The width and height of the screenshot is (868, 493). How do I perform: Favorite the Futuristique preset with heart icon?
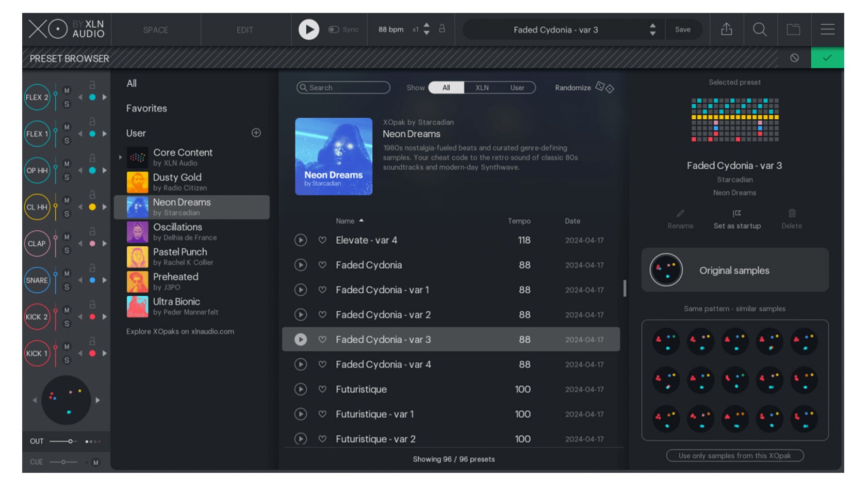[322, 389]
